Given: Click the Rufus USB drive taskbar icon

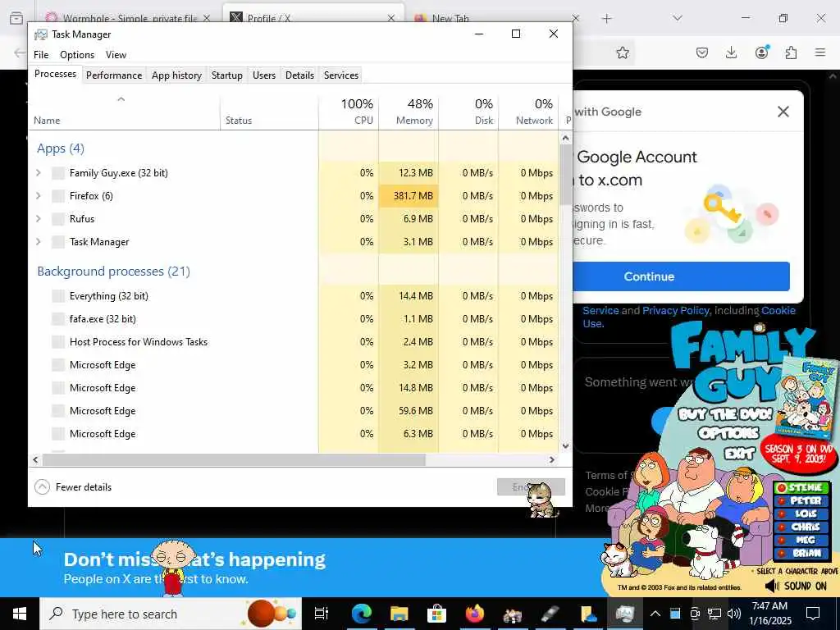Looking at the screenshot, I should tap(550, 614).
